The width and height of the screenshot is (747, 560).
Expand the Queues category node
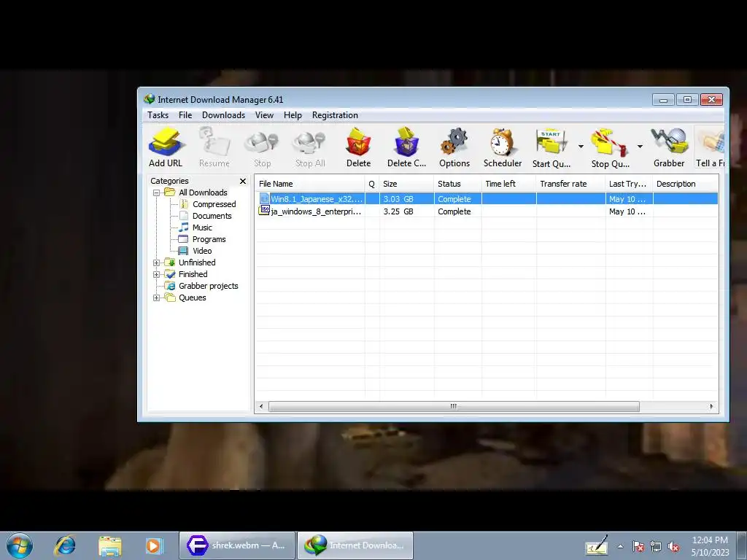tap(156, 297)
